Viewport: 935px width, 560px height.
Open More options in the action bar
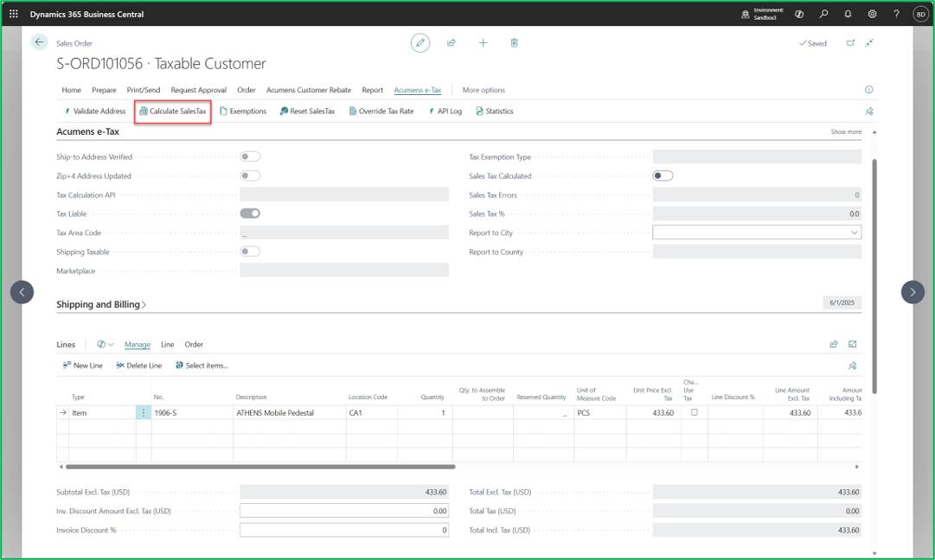click(x=484, y=90)
